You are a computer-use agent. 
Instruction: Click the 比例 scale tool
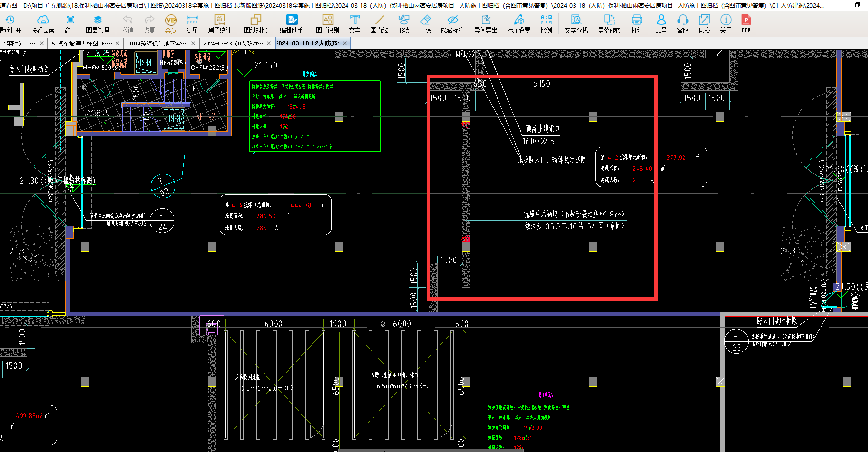point(546,24)
